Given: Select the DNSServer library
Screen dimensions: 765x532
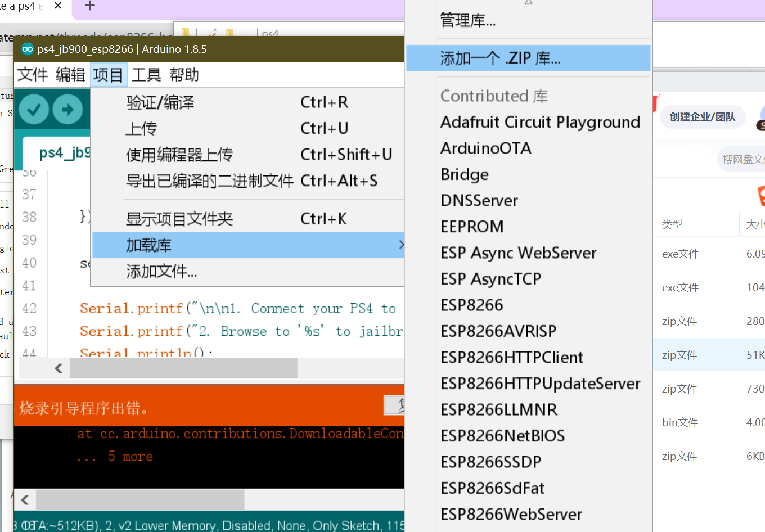Looking at the screenshot, I should click(528, 200).
